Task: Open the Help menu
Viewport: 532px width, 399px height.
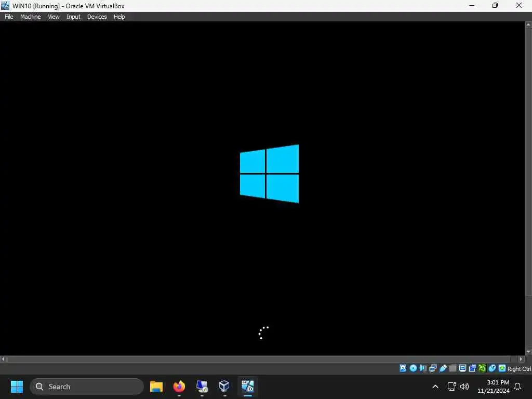Action: point(119,17)
